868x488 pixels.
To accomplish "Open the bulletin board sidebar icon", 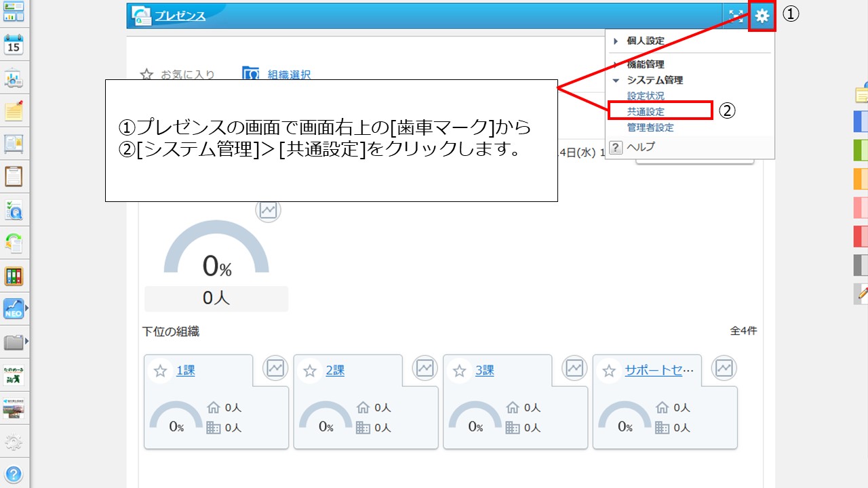I will 14,144.
